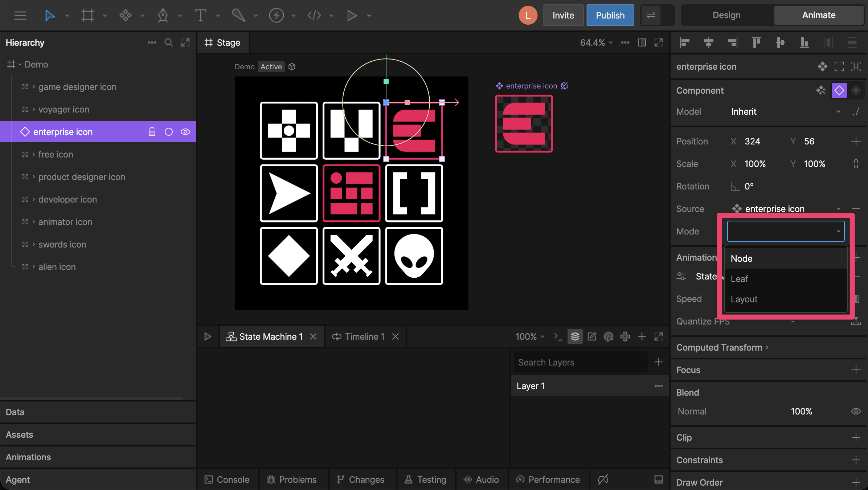Switch to Animate mode
This screenshot has width=868, height=490.
(x=819, y=16)
